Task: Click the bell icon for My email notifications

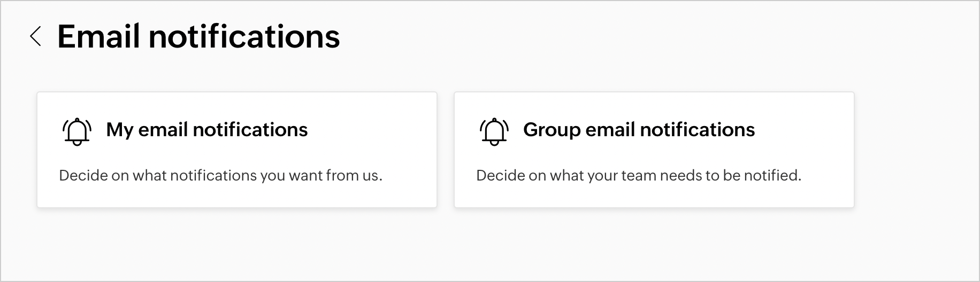Action: [x=77, y=131]
